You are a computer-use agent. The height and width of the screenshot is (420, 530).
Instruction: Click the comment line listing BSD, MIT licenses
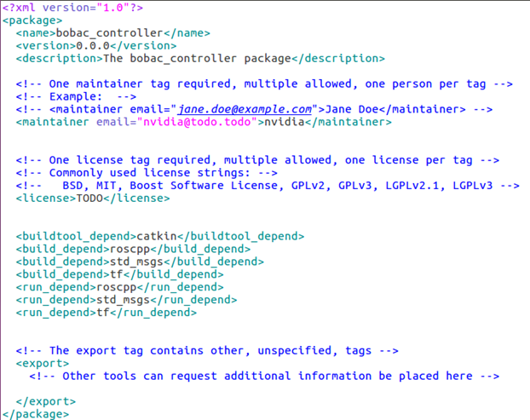tap(268, 185)
